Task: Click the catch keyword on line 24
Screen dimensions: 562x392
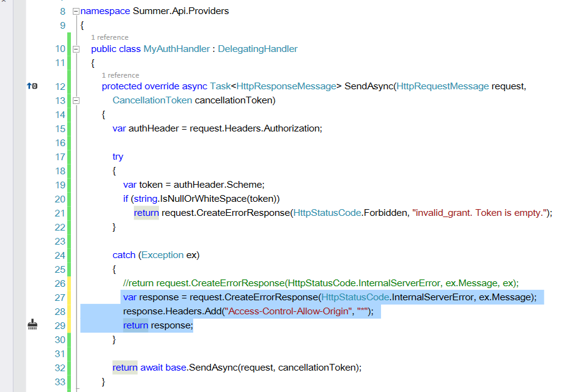Action: pyautogui.click(x=124, y=255)
